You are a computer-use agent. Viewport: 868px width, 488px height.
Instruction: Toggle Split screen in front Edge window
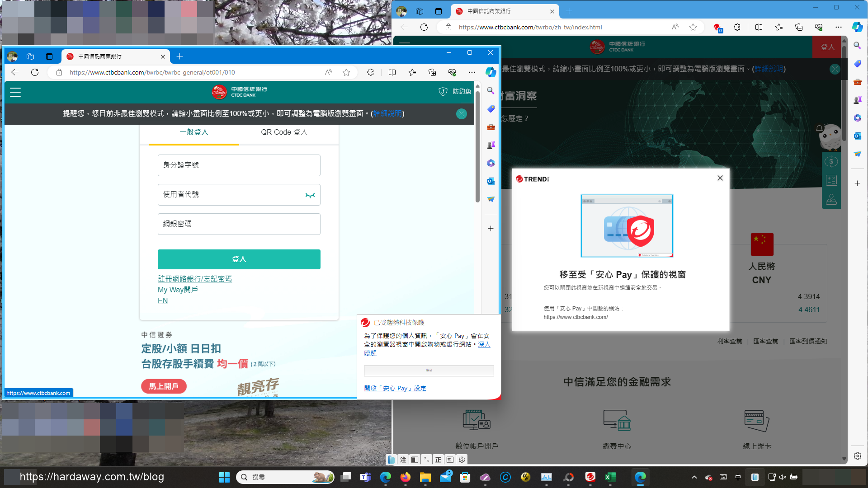tap(392, 72)
